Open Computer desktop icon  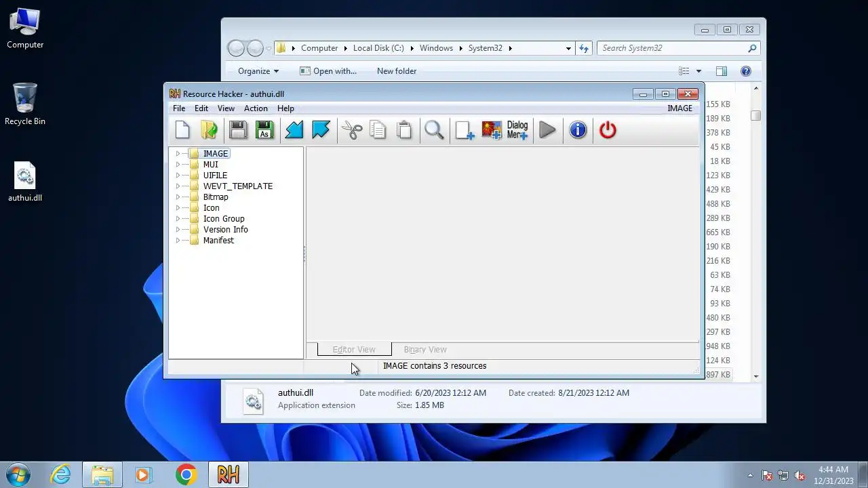point(25,28)
